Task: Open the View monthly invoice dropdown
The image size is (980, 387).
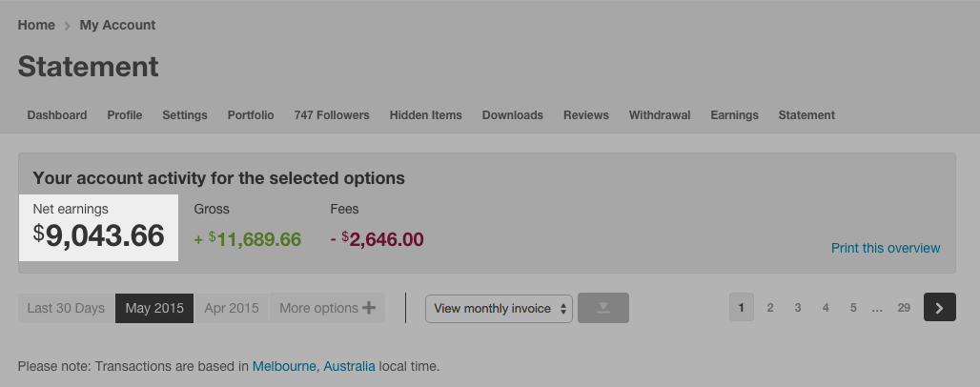Action: [499, 309]
